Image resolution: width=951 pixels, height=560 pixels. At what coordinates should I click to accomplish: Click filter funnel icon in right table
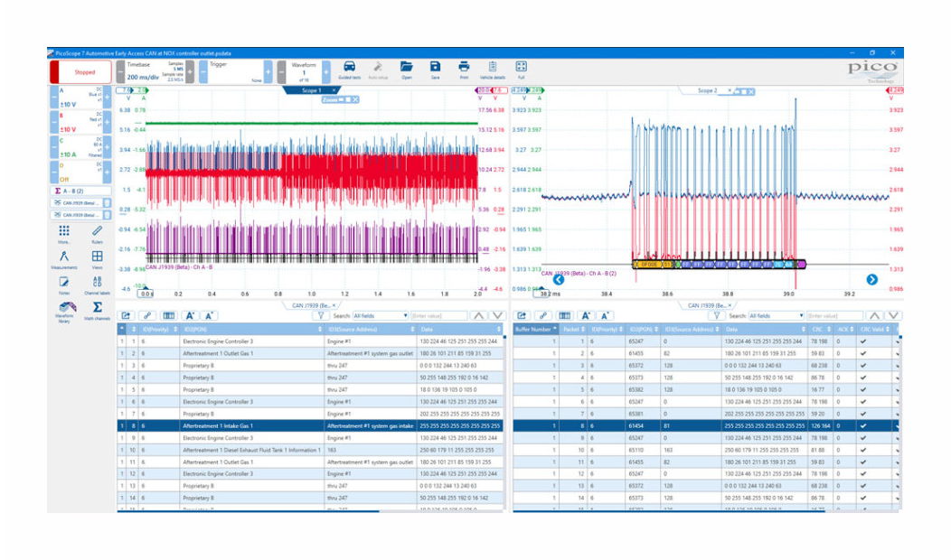coord(716,316)
